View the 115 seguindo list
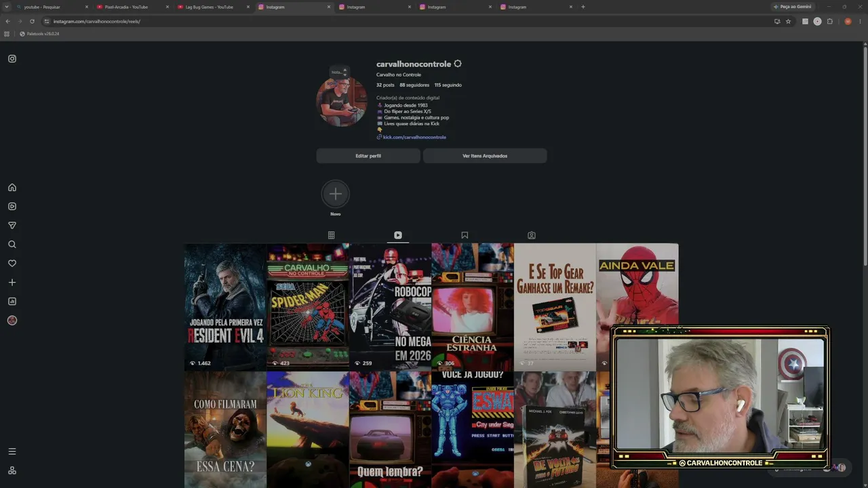The width and height of the screenshot is (868, 488). [448, 85]
